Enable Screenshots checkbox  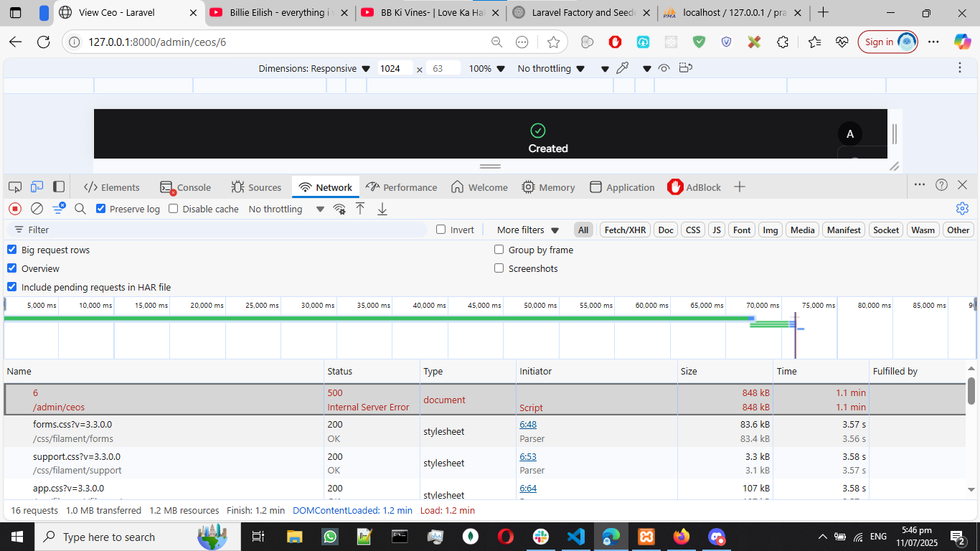coord(499,268)
